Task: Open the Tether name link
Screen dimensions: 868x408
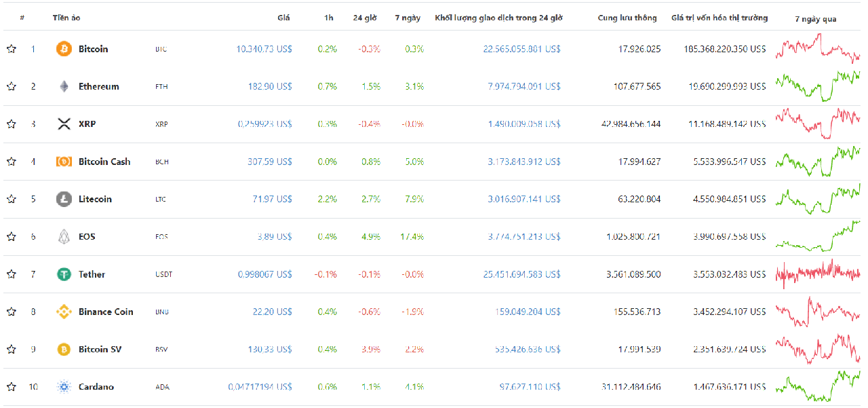Action: [x=92, y=274]
